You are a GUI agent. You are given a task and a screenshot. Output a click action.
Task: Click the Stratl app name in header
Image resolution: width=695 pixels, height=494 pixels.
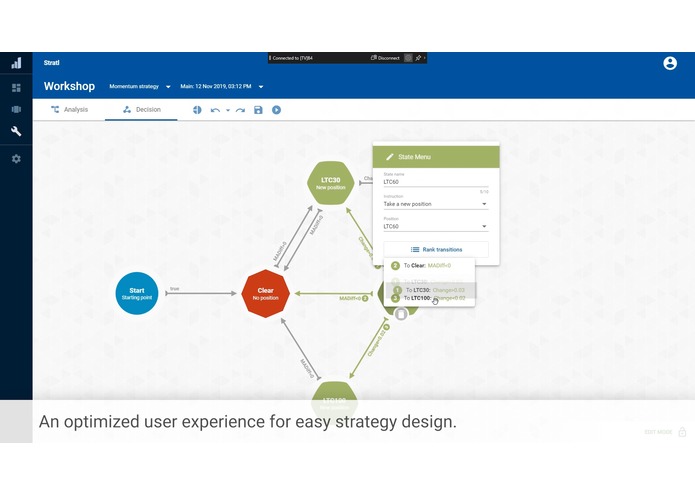[51, 63]
